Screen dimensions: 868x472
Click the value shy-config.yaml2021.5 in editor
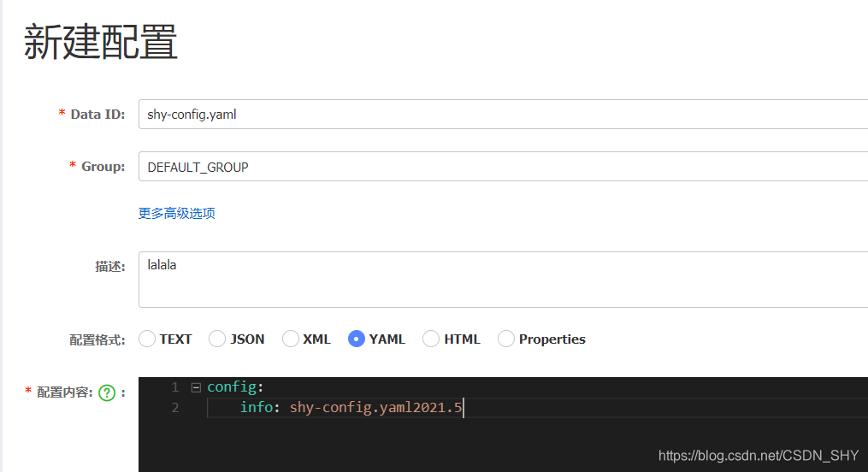click(376, 408)
